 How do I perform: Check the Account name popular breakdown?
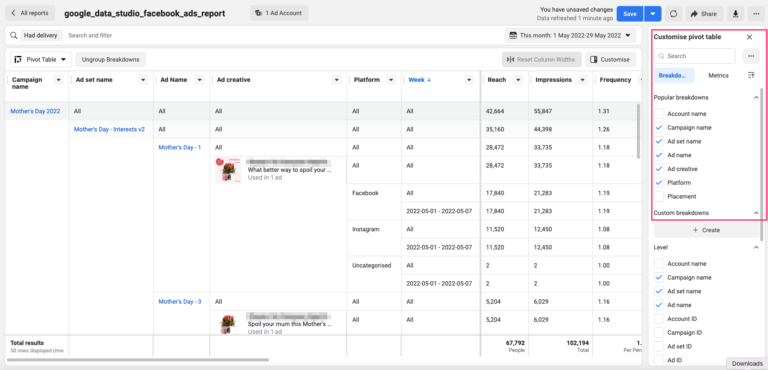tap(659, 114)
